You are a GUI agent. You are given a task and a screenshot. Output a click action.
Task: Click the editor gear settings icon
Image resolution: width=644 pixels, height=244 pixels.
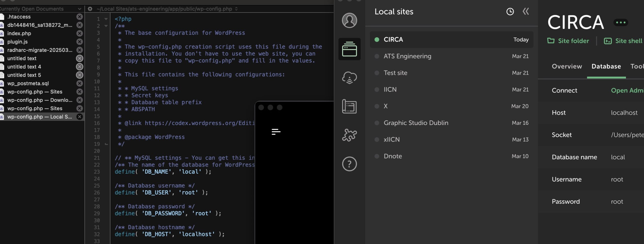pos(90,9)
